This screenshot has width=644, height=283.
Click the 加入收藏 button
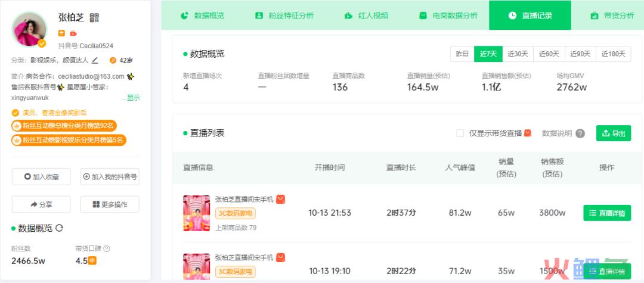(41, 177)
